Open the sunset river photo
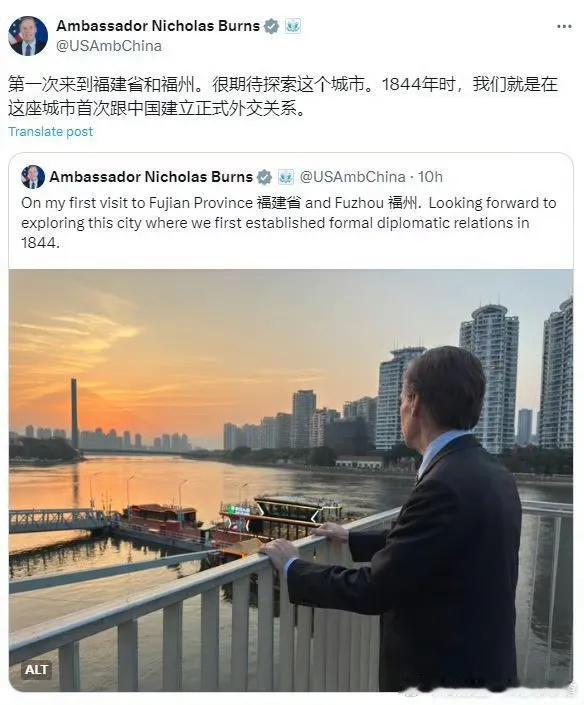 click(291, 480)
